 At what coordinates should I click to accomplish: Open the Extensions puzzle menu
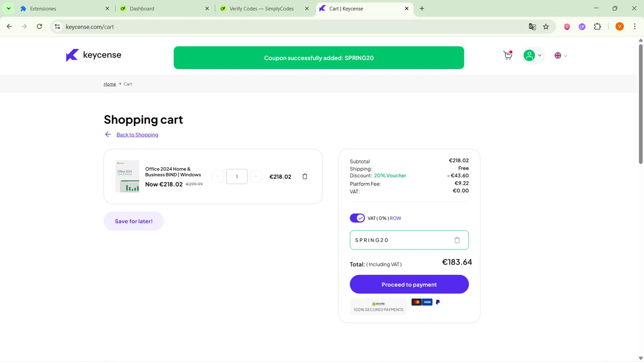(x=597, y=27)
